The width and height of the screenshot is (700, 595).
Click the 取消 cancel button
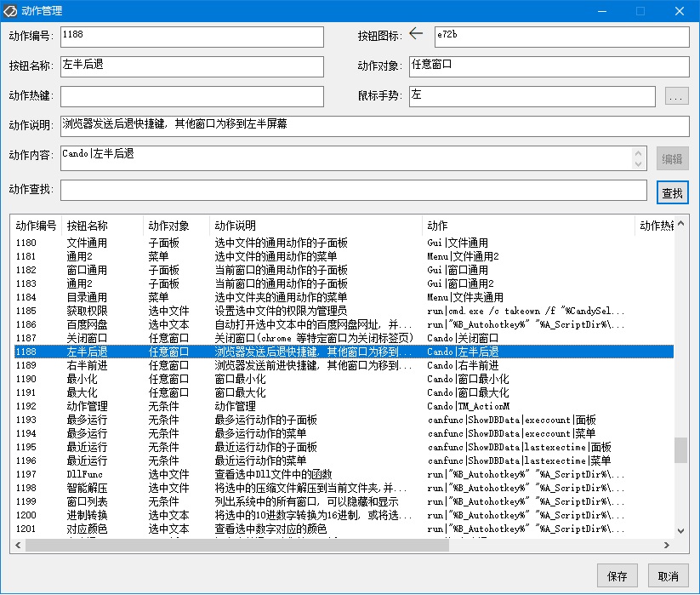click(x=668, y=575)
